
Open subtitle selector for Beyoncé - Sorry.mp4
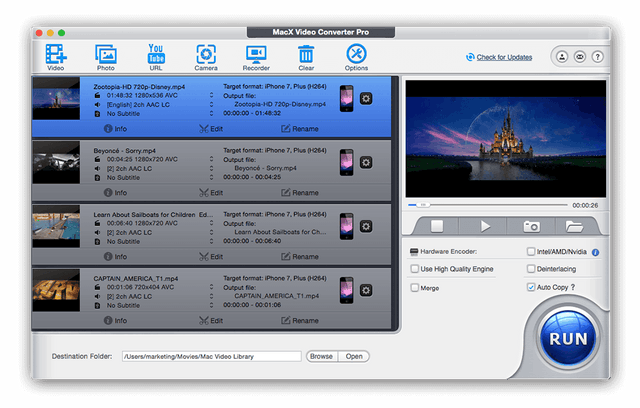point(211,177)
